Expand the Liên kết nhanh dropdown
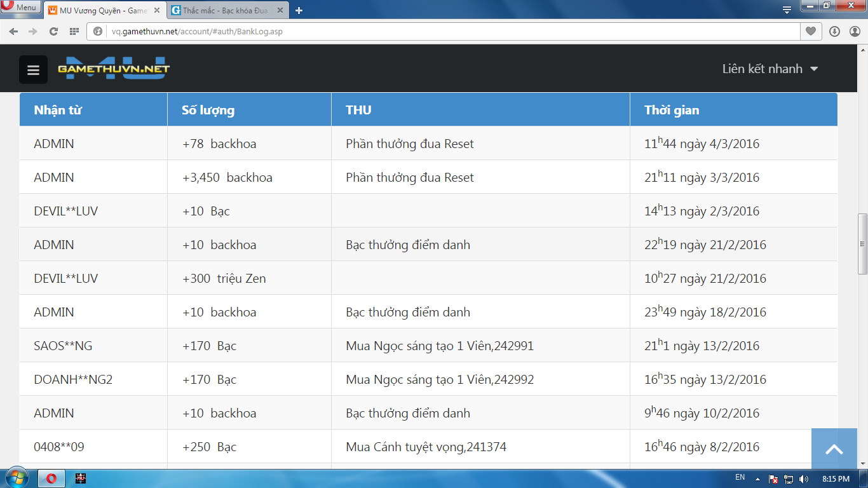This screenshot has width=868, height=488. (x=770, y=69)
